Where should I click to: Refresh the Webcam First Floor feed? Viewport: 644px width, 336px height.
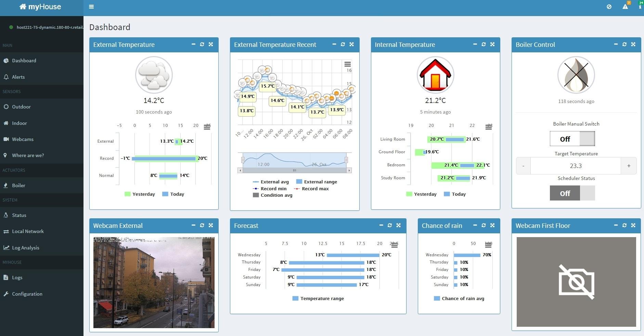click(x=625, y=225)
